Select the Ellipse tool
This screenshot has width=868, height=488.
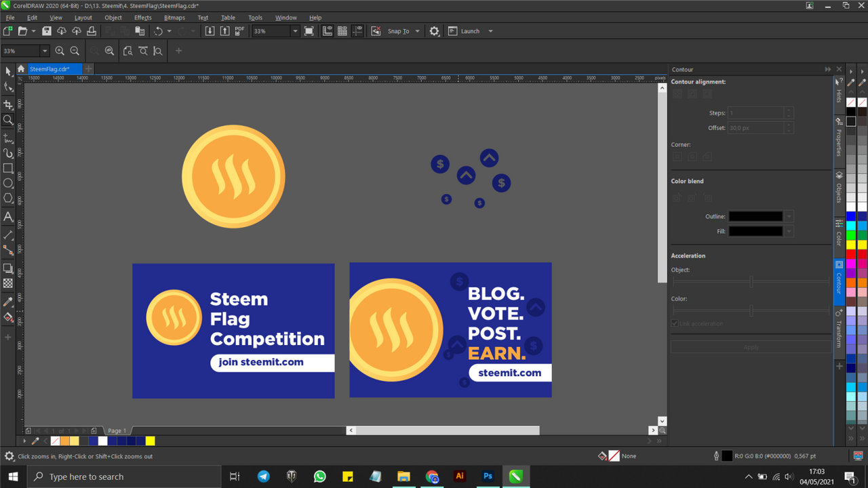coord(8,183)
